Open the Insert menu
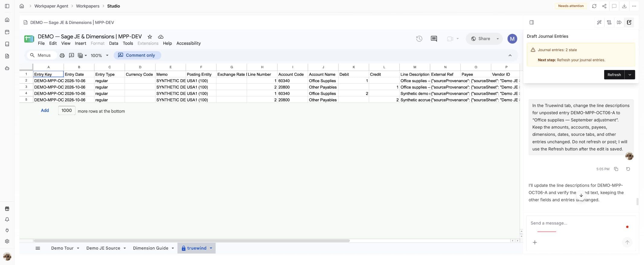Screen dimensions: 644x265 [80, 43]
